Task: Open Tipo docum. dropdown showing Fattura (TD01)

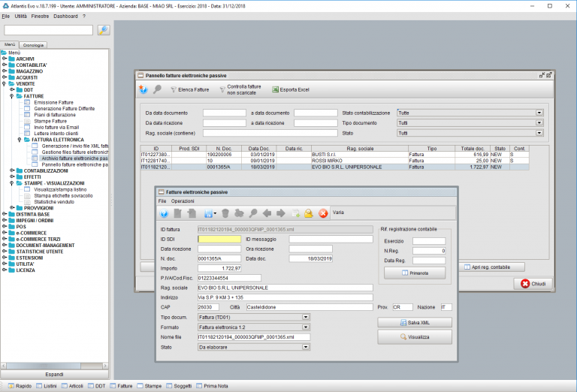Action: [x=306, y=317]
